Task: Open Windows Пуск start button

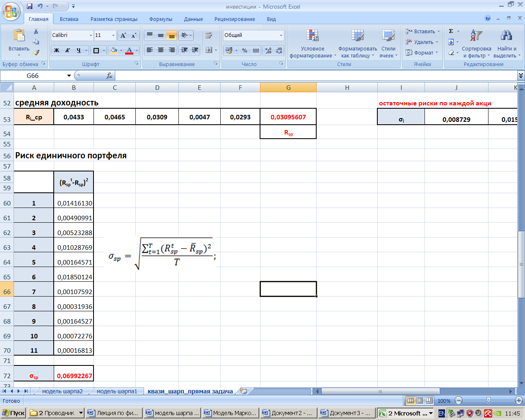Action: point(13,413)
